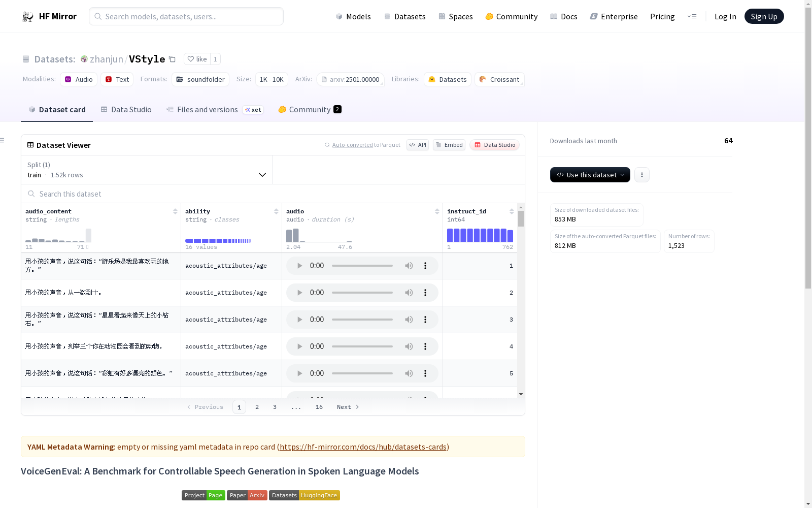Open audio options menu in row 3
This screenshot has height=508, width=812.
tap(425, 320)
